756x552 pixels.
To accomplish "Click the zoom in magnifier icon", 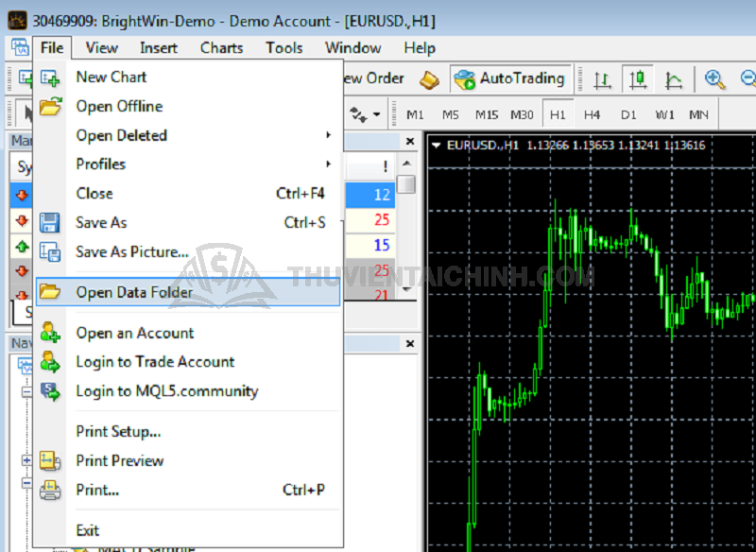I will pyautogui.click(x=715, y=79).
